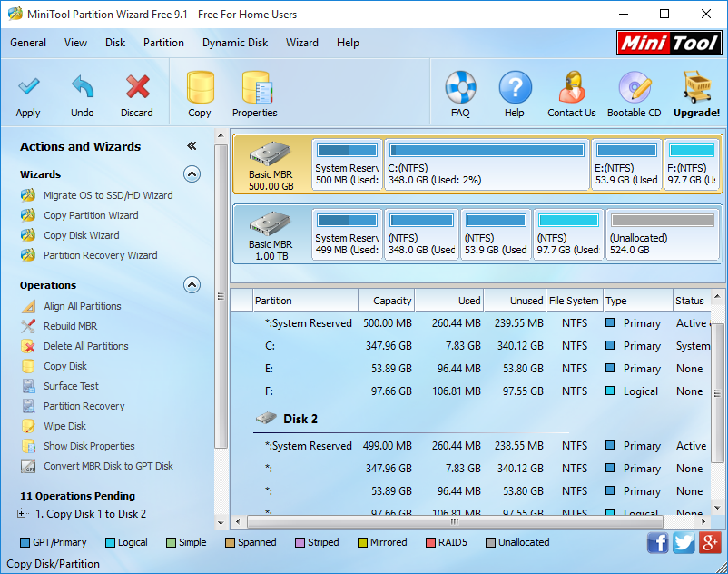
Task: Expand pending operation Copy Disk 1 to Disk 2
Action: 22,514
